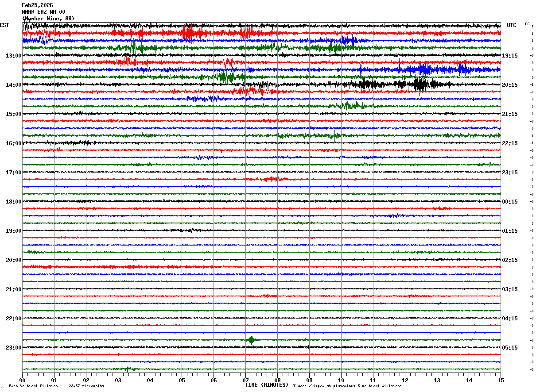Click the 02:15 UTC time label

click(510, 260)
